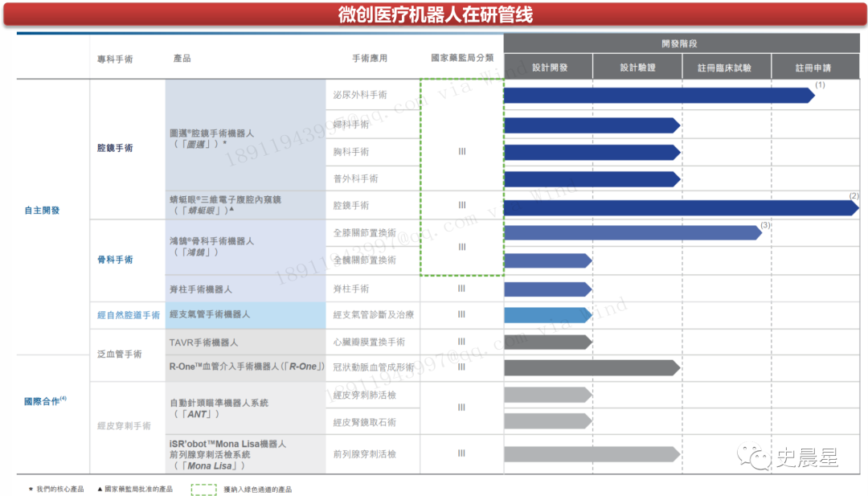Click the 專科手術 column header
Image resolution: width=868 pixels, height=496 pixels.
tap(115, 59)
